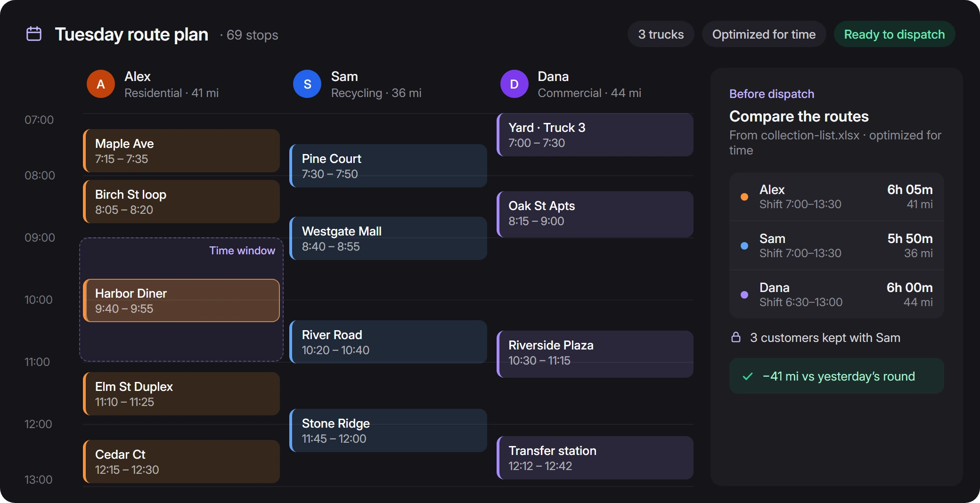Click Alex's orange avatar icon

pyautogui.click(x=101, y=84)
